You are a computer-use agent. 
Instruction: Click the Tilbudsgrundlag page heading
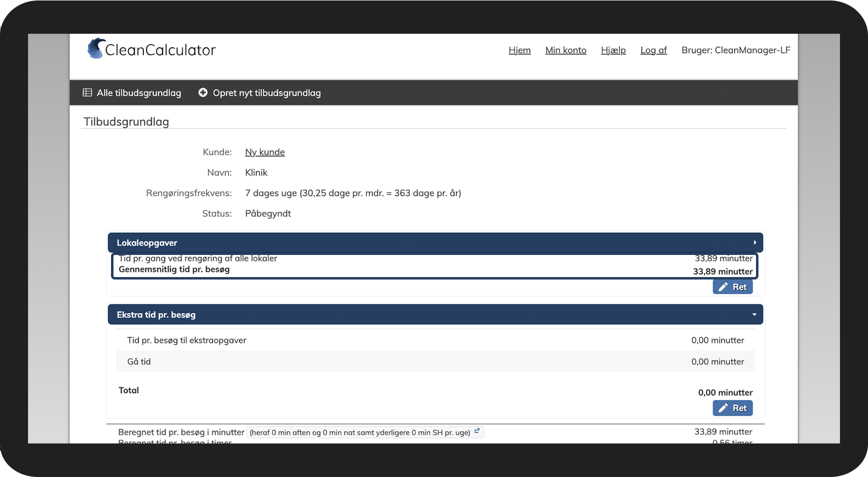pos(126,122)
